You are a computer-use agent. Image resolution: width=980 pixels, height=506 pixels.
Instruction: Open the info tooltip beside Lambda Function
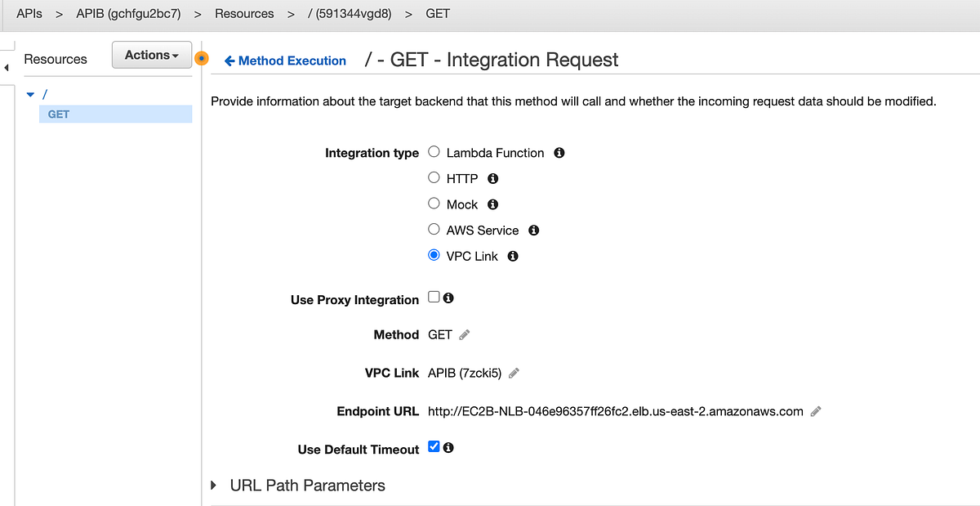[x=559, y=152]
